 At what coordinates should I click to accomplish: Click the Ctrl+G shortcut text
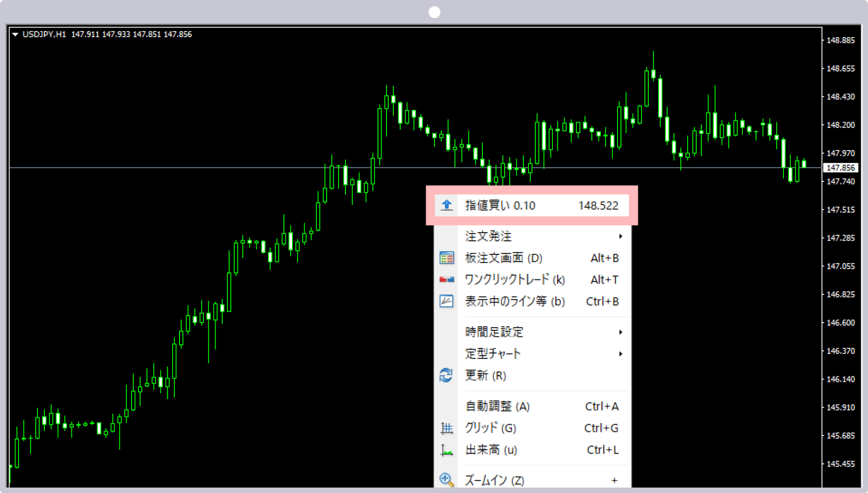point(601,428)
